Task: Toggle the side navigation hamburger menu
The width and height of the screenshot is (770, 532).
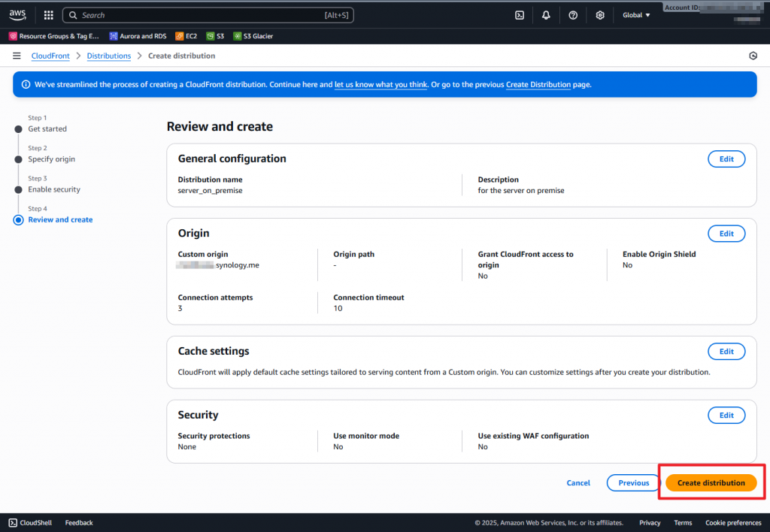Action: click(17, 56)
